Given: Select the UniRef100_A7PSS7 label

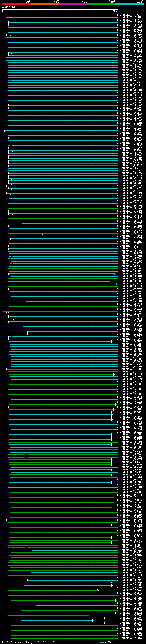Looking at the screenshot, I should click(131, 148).
